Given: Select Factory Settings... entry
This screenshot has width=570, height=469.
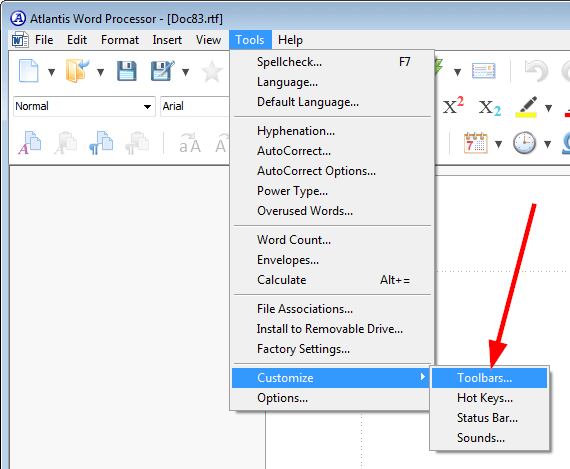Looking at the screenshot, I should [x=332, y=349].
